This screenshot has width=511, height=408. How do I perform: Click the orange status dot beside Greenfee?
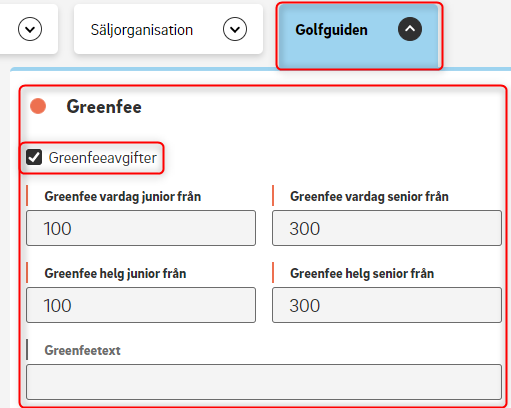click(38, 106)
